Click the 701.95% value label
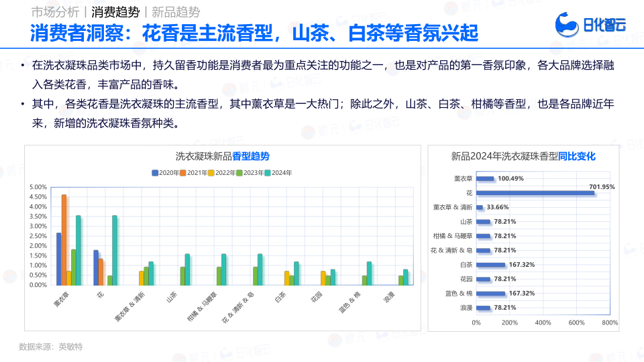The width and height of the screenshot is (644, 362). (602, 187)
